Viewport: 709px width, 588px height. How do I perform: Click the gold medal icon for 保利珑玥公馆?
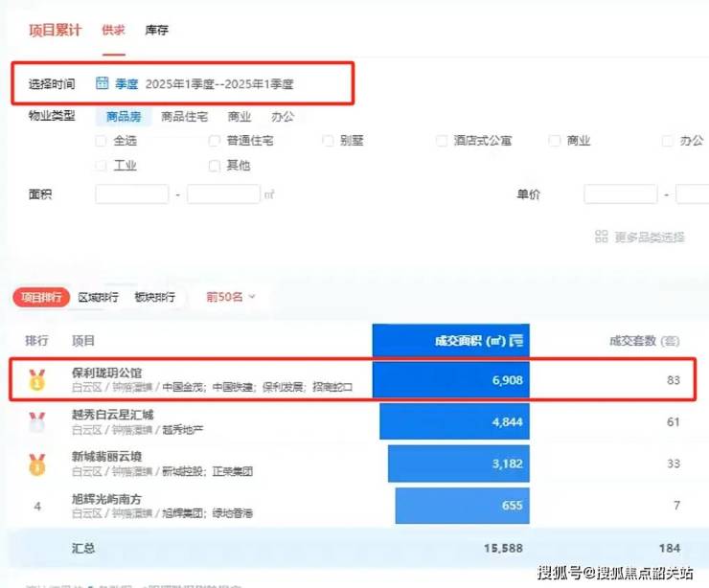tap(37, 379)
